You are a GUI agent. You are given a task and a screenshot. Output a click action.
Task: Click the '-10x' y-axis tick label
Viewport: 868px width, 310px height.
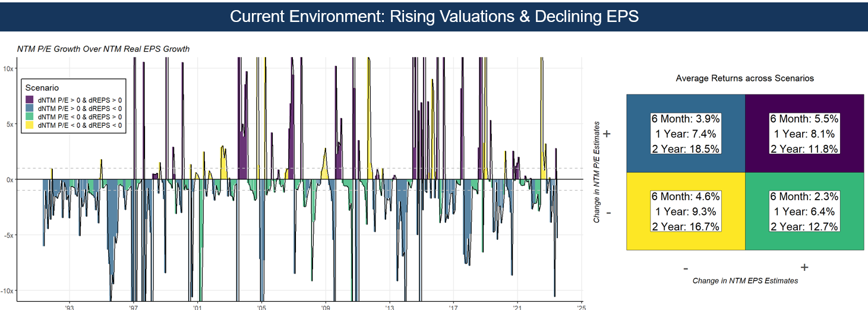[7, 290]
